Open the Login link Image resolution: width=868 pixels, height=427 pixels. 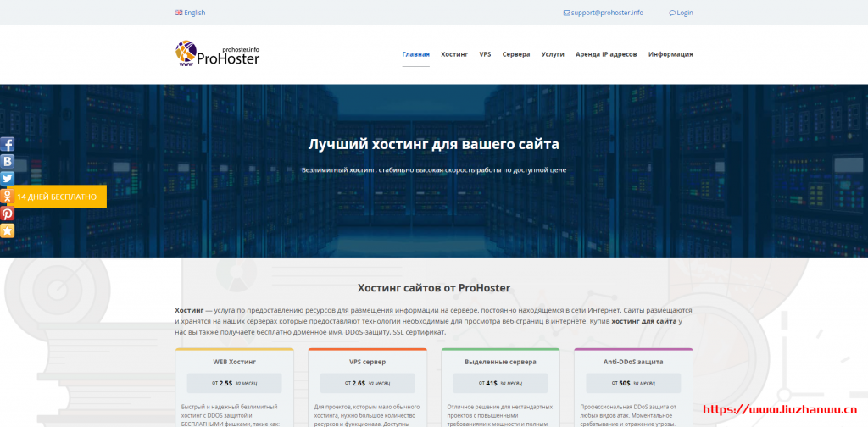[682, 13]
